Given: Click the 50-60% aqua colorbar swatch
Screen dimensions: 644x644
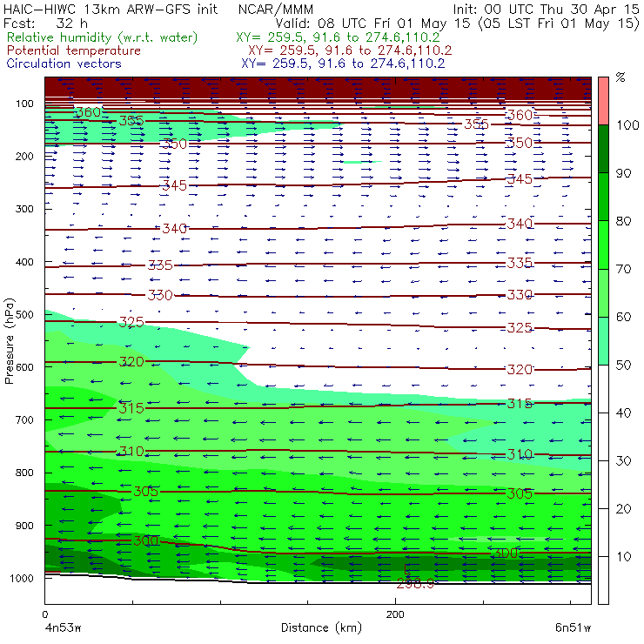Looking at the screenshot, I should point(603,341).
